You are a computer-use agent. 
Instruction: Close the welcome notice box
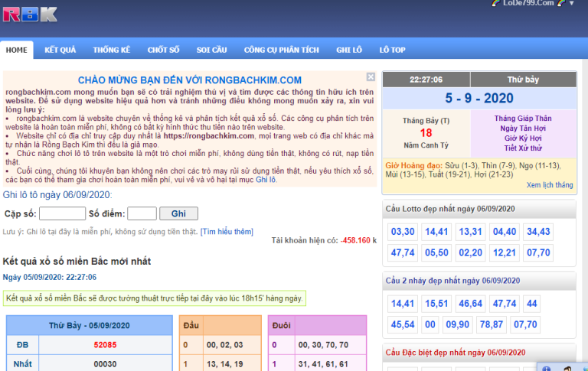point(371,76)
